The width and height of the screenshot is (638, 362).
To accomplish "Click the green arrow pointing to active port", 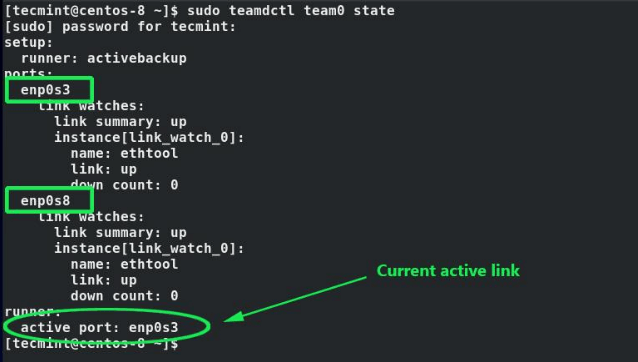I will [x=295, y=299].
